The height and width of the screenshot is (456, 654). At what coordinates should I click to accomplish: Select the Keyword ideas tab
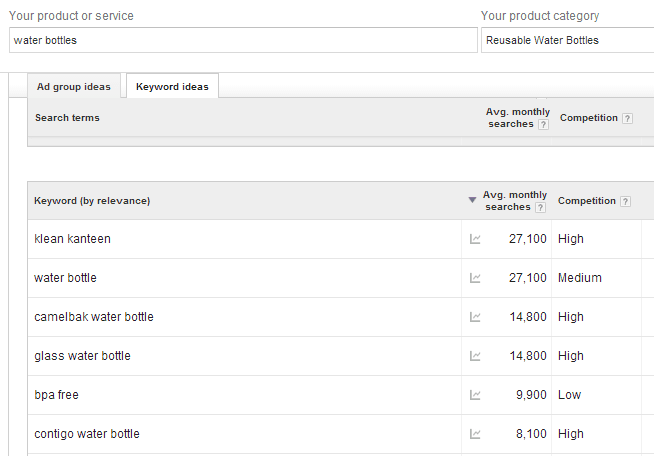tap(172, 86)
